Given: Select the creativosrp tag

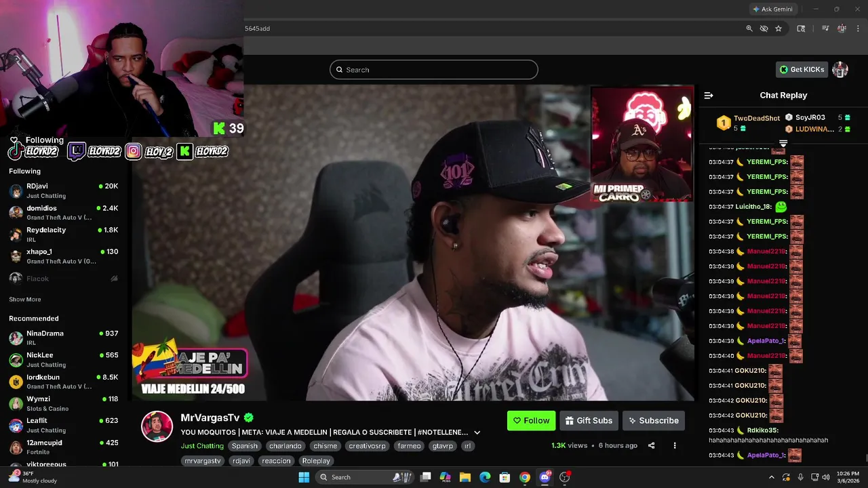Looking at the screenshot, I should pyautogui.click(x=367, y=446).
